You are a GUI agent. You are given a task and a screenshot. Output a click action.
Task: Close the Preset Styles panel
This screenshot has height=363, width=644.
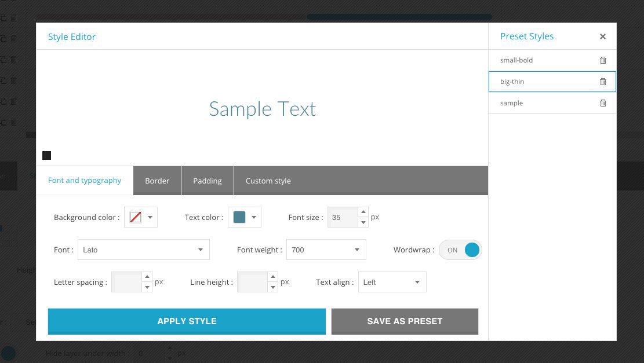point(602,36)
